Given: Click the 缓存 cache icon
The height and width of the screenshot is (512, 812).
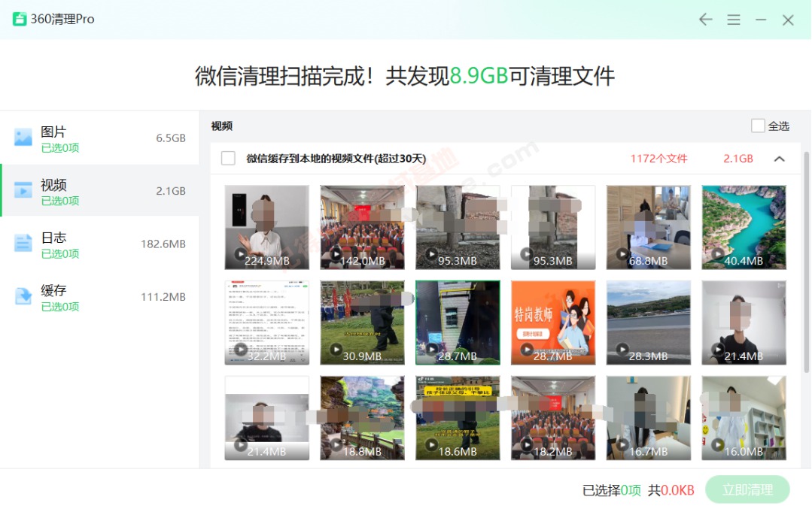Looking at the screenshot, I should tap(23, 295).
